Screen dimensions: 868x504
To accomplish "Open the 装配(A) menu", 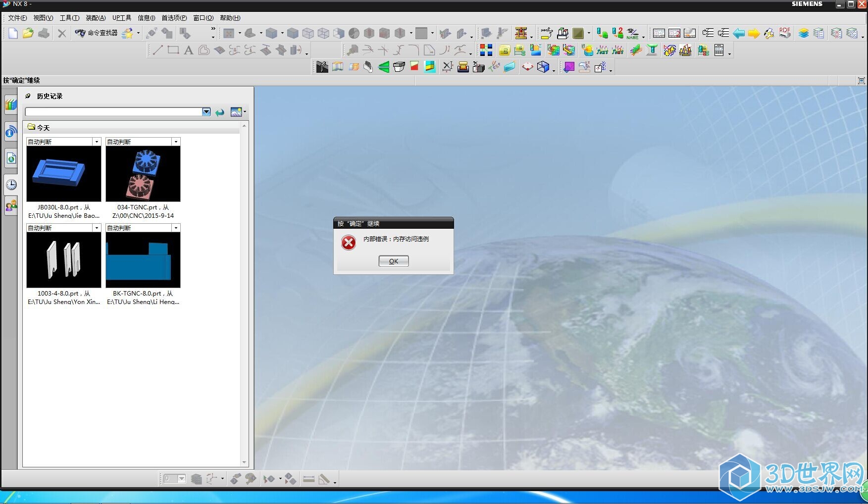I will (x=96, y=18).
